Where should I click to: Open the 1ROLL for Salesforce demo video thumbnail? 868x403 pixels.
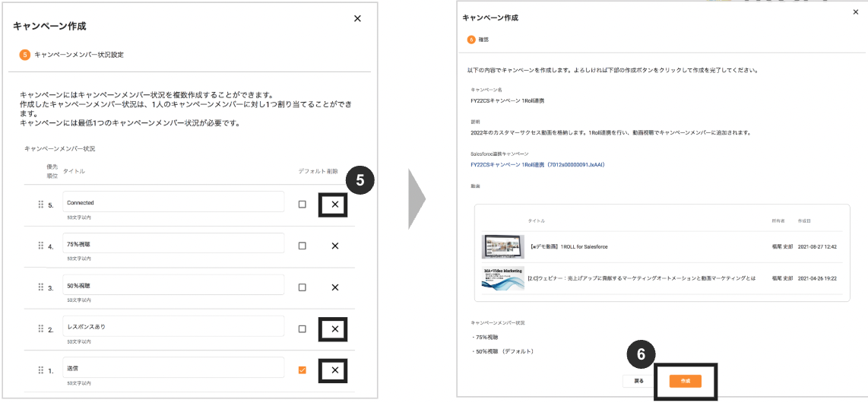502,246
